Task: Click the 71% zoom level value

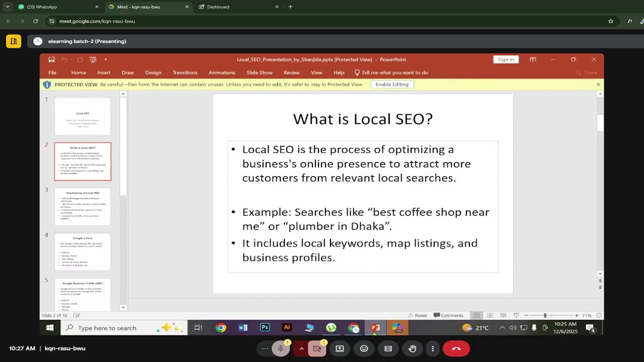Action: pos(587,315)
